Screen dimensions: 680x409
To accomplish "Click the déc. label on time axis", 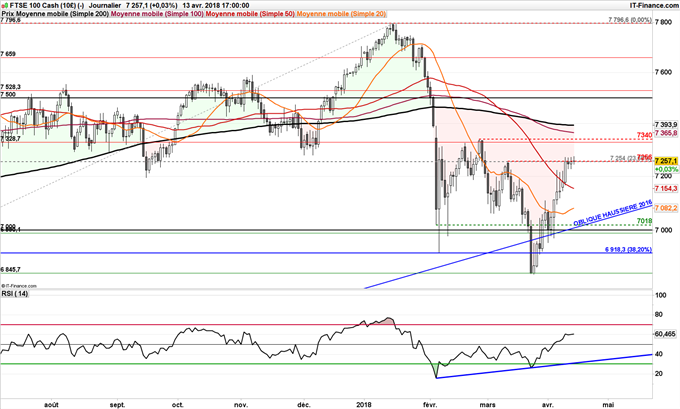I will click(304, 405).
